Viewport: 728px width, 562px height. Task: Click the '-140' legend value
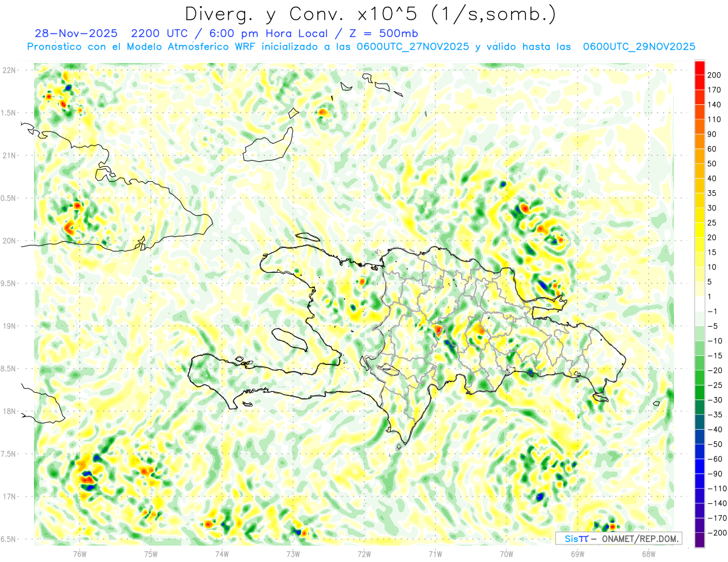point(718,503)
